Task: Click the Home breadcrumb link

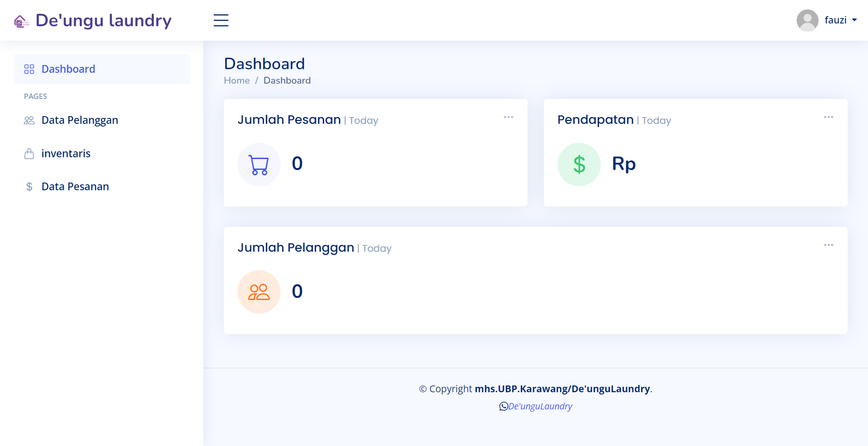Action: [237, 80]
